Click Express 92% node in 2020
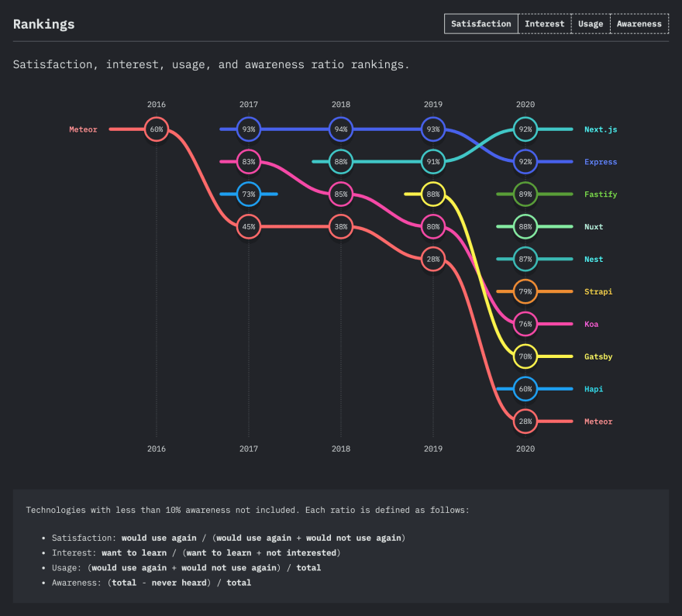This screenshot has width=682, height=616. 525,162
